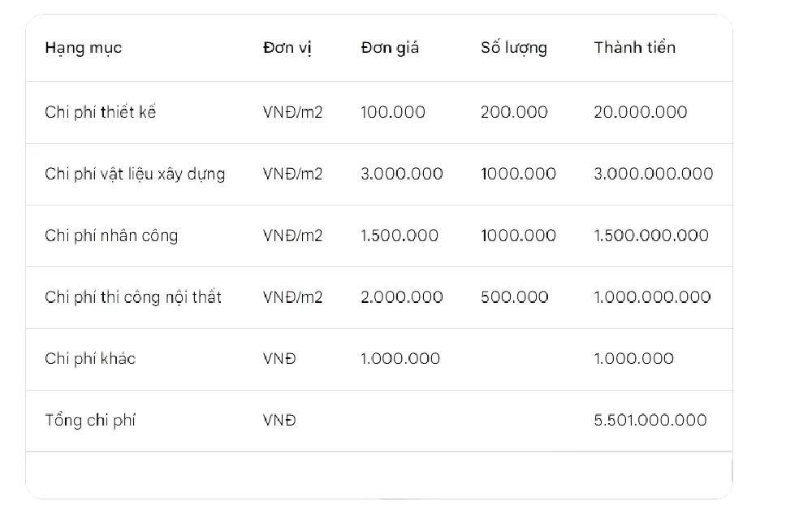Click the 500.000 quantity cell

coord(514,297)
